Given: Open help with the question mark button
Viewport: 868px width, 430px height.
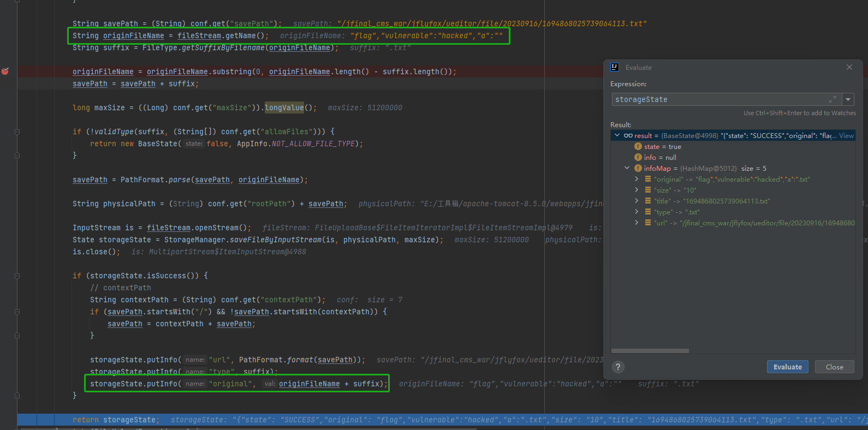Looking at the screenshot, I should 617,367.
